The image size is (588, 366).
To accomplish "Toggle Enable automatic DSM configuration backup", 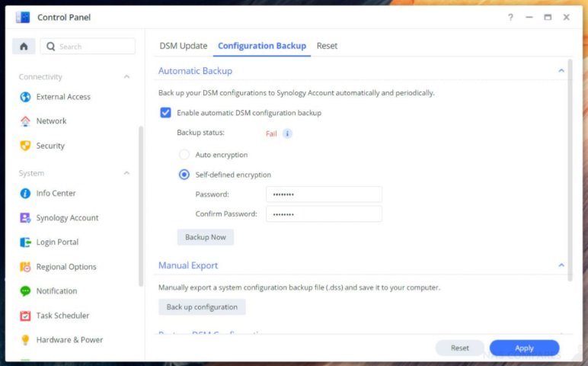I will 165,113.
